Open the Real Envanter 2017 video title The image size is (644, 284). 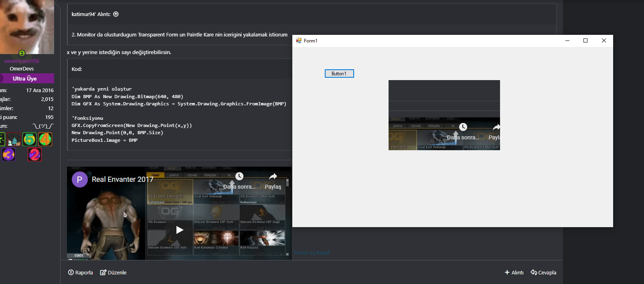tap(123, 179)
